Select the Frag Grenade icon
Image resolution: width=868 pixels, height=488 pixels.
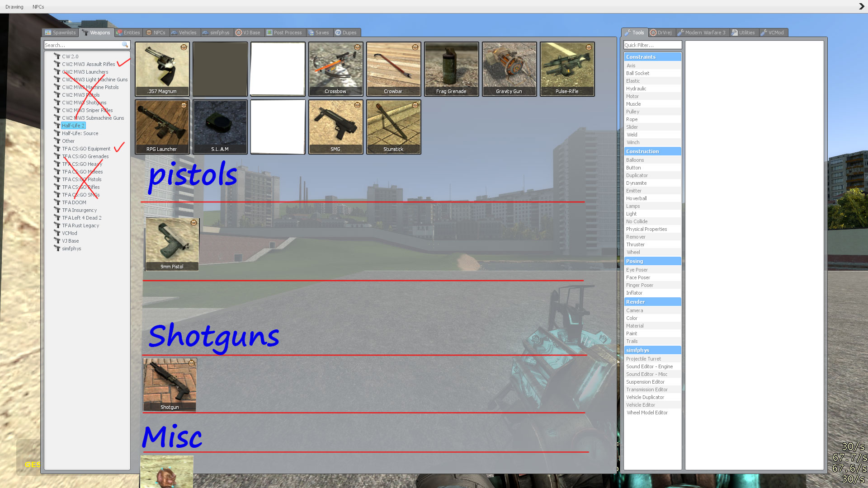pos(451,69)
